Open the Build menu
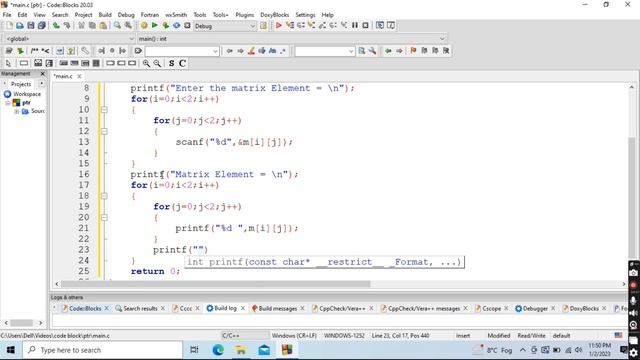 [105, 15]
